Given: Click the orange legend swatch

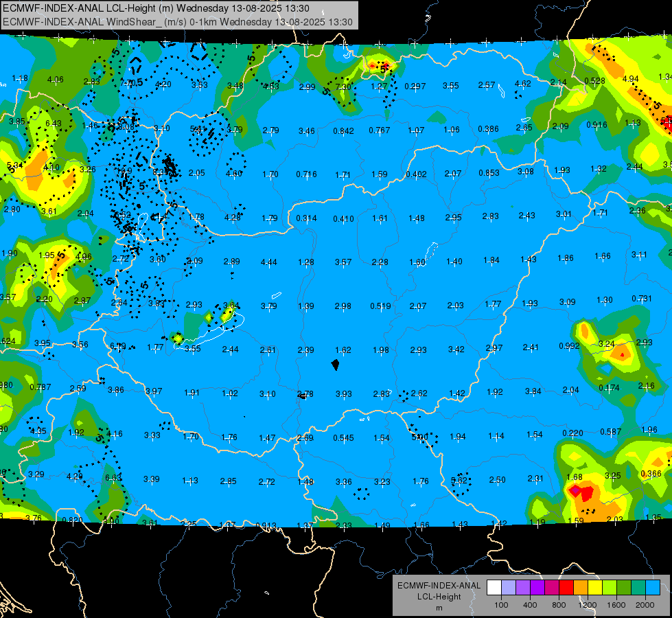Looking at the screenshot, I should 581,588.
